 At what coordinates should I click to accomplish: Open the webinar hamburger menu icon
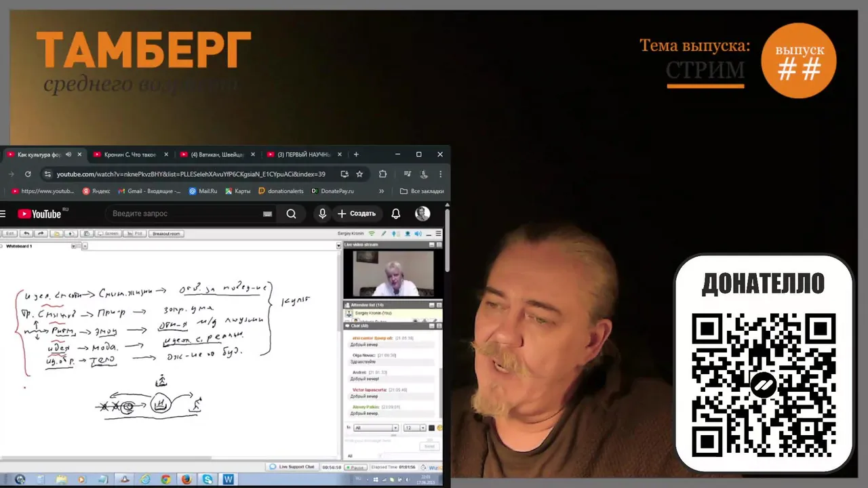[439, 234]
